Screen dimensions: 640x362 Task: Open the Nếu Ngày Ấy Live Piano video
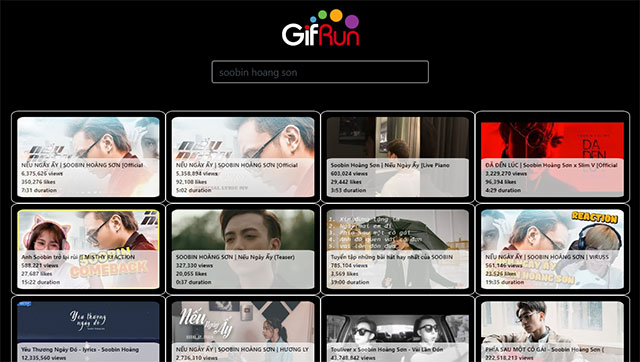(398, 157)
